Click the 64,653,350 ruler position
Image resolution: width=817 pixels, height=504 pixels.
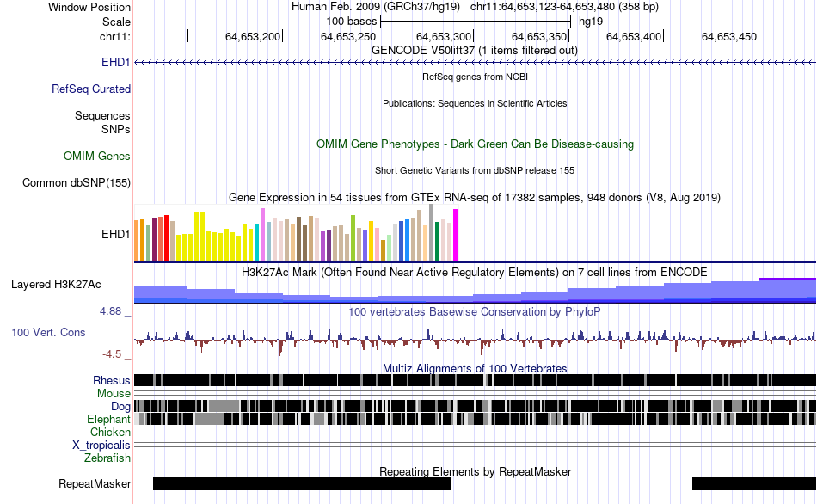click(538, 36)
